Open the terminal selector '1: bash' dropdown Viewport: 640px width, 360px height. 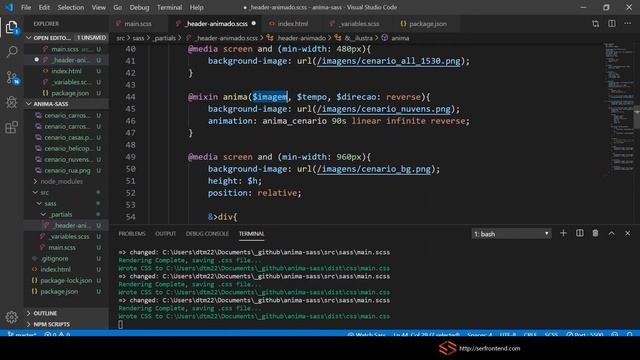(511, 234)
